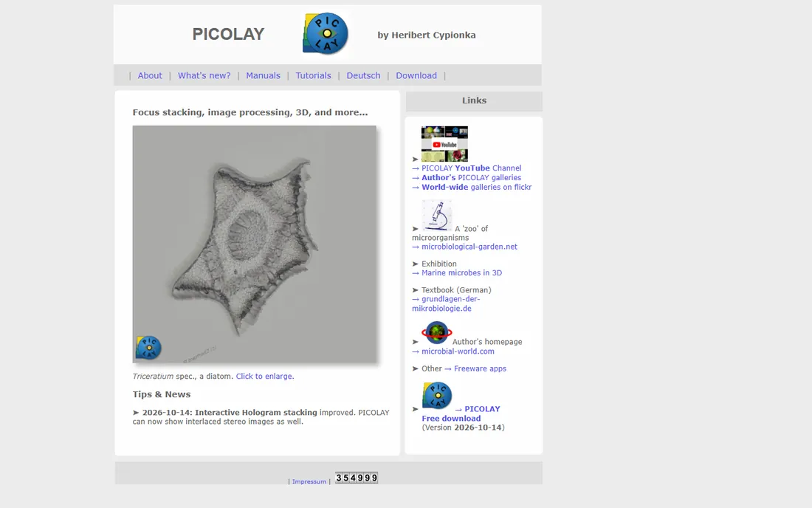Go to the Manuals section
Image resolution: width=812 pixels, height=508 pixels.
pos(263,75)
